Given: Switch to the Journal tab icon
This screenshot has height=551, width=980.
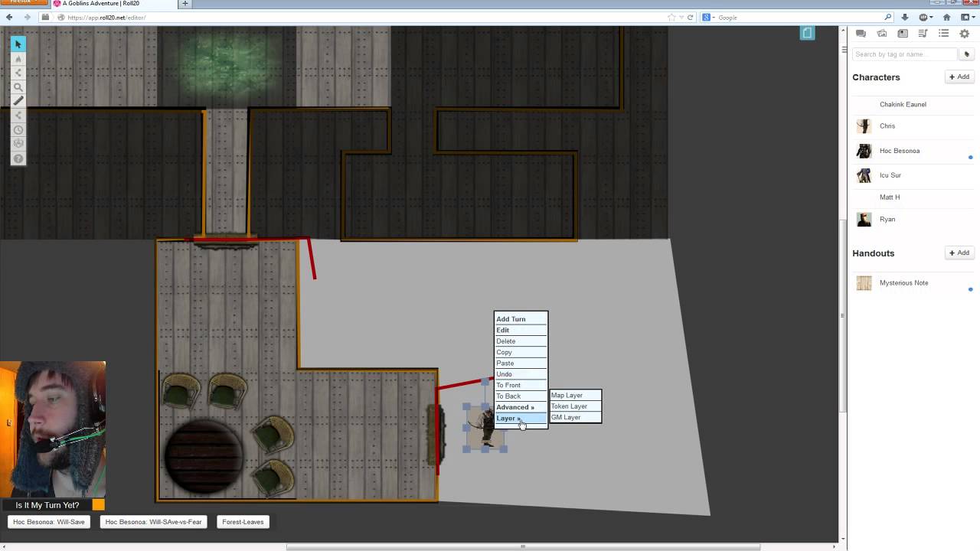Looking at the screenshot, I should (903, 34).
